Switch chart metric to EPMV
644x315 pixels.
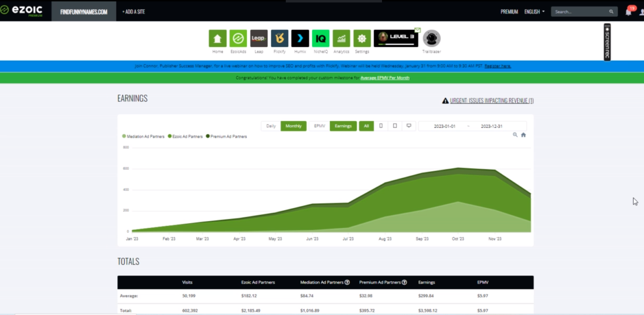click(x=319, y=126)
